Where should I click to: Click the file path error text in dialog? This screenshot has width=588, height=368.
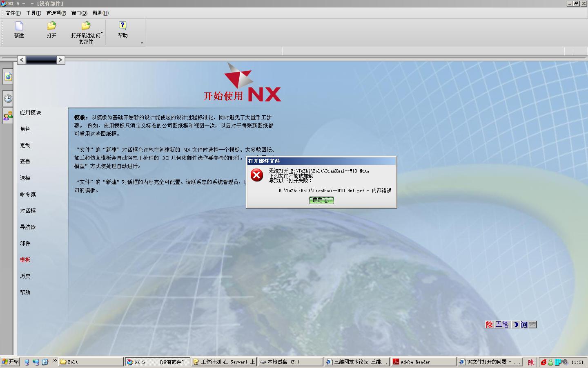pos(335,191)
